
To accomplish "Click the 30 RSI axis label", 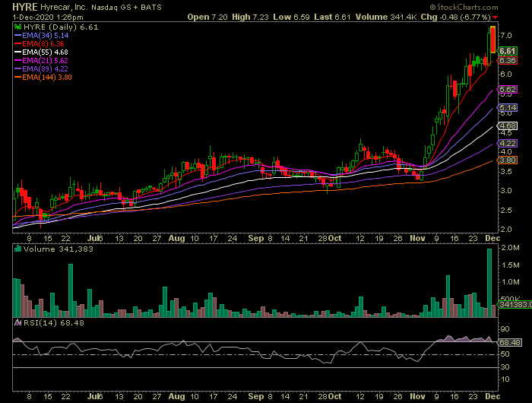I will 505,367.
